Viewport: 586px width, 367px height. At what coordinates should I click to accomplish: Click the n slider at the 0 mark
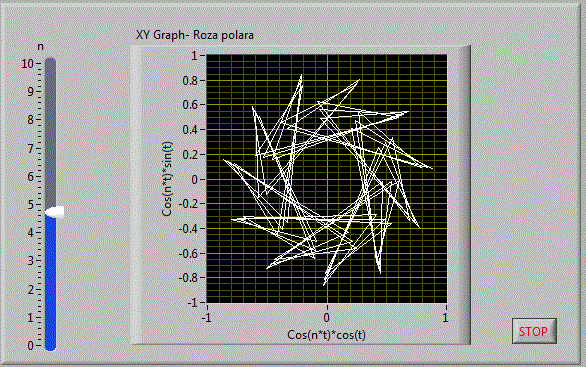[x=50, y=346]
